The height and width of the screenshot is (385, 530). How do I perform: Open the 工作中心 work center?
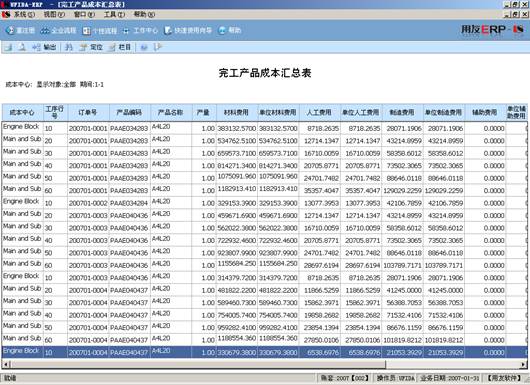tap(140, 31)
